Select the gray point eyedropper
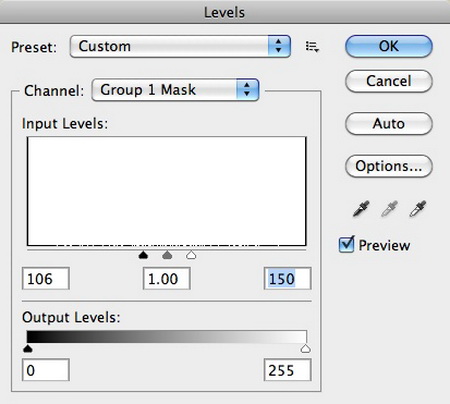Screen dimensions: 450x404 coord(389,209)
